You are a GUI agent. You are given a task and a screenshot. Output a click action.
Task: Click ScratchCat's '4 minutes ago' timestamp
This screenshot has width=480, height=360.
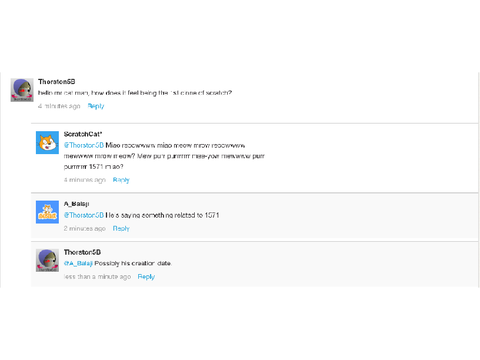tap(85, 180)
